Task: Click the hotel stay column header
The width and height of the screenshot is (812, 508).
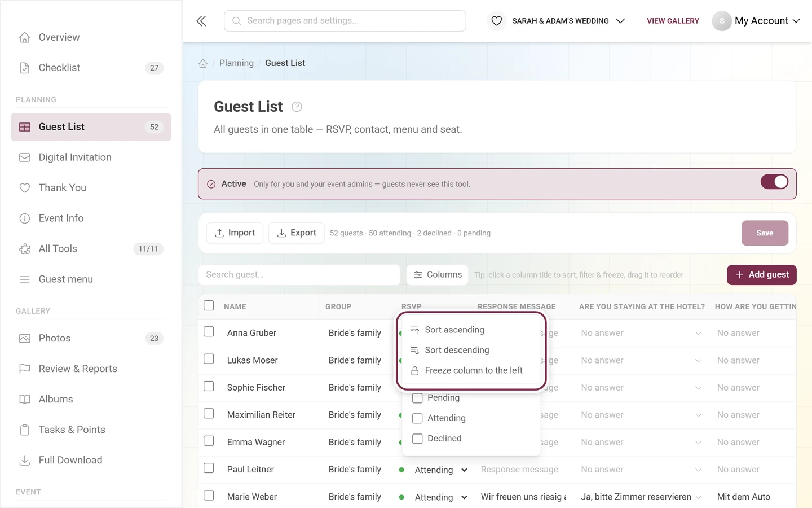Action: [642, 306]
